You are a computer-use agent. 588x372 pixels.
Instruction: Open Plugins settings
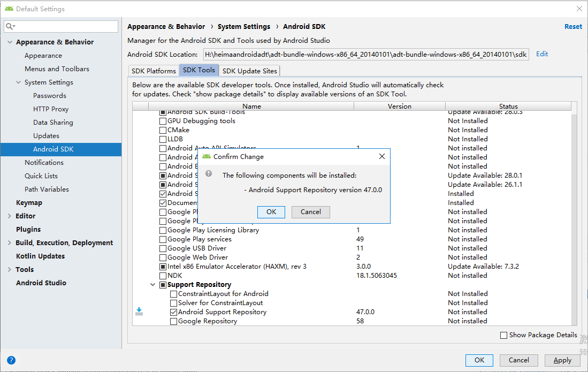tap(28, 230)
